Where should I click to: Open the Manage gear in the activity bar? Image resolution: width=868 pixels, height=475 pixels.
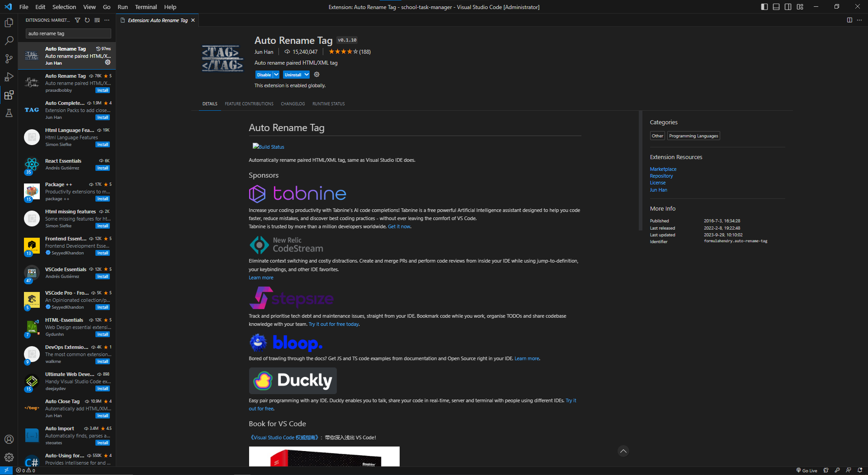pyautogui.click(x=9, y=457)
